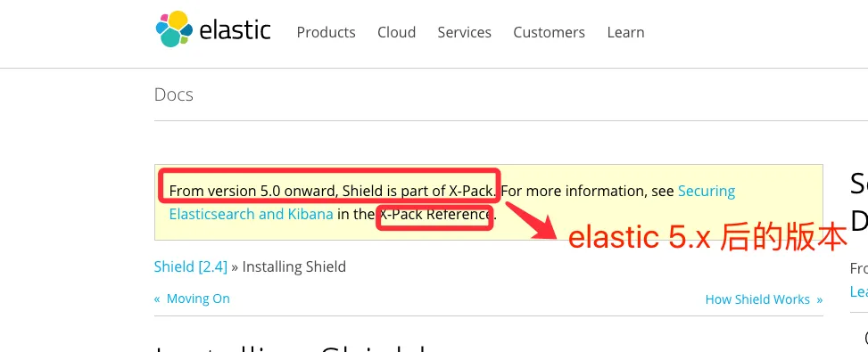Open the Services menu
The width and height of the screenshot is (868, 352).
(x=465, y=33)
